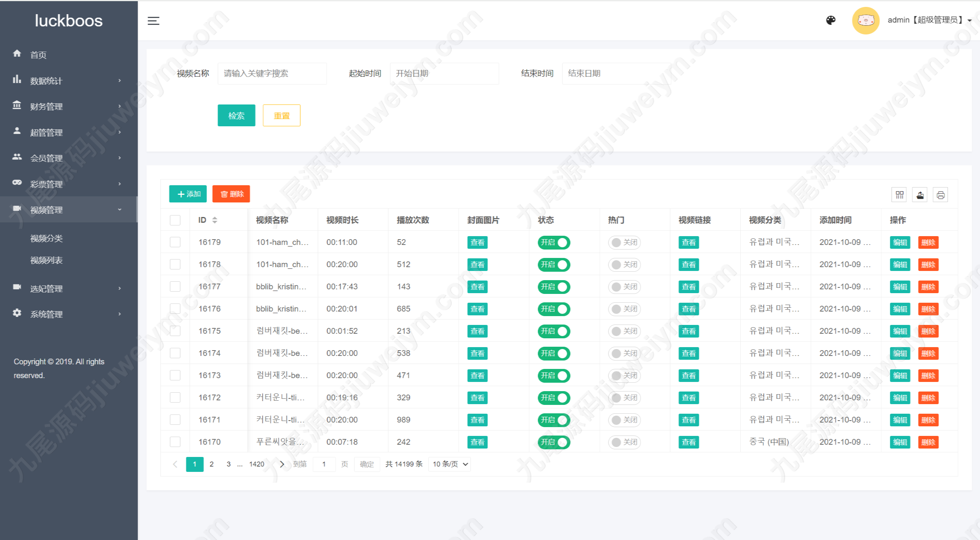This screenshot has height=540, width=980.
Task: Click the home icon beside 首页
Action: [17, 54]
